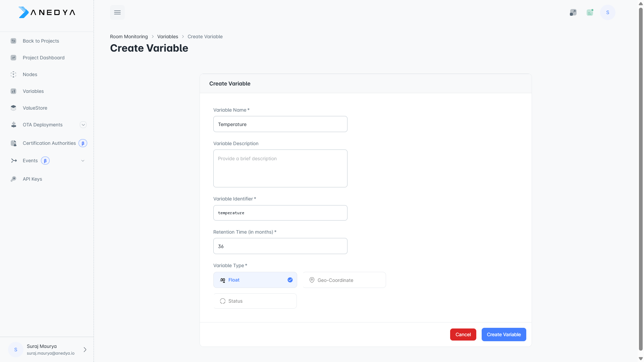Image resolution: width=644 pixels, height=362 pixels.
Task: Expand the OTA Deployments submenu arrow
Action: (83, 125)
